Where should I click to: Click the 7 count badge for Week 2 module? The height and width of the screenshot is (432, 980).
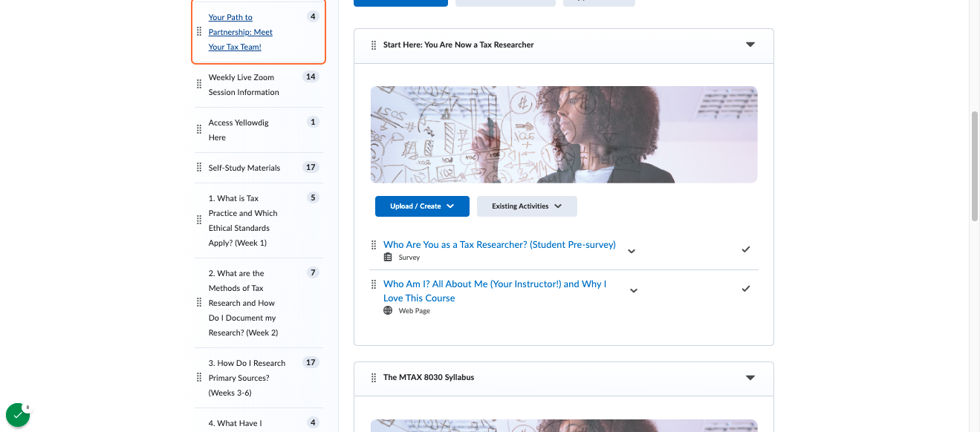coord(313,272)
